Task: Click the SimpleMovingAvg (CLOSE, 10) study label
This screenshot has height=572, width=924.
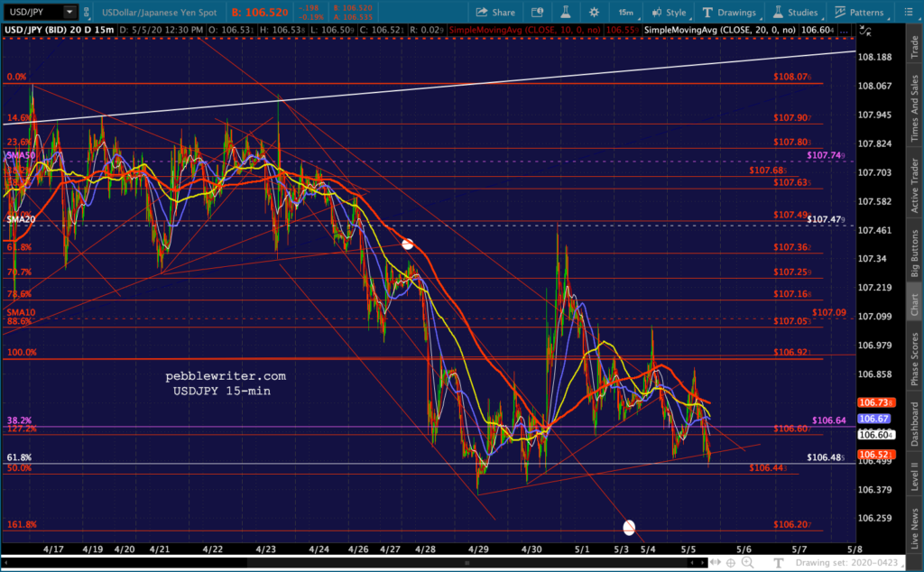Action: pos(524,30)
